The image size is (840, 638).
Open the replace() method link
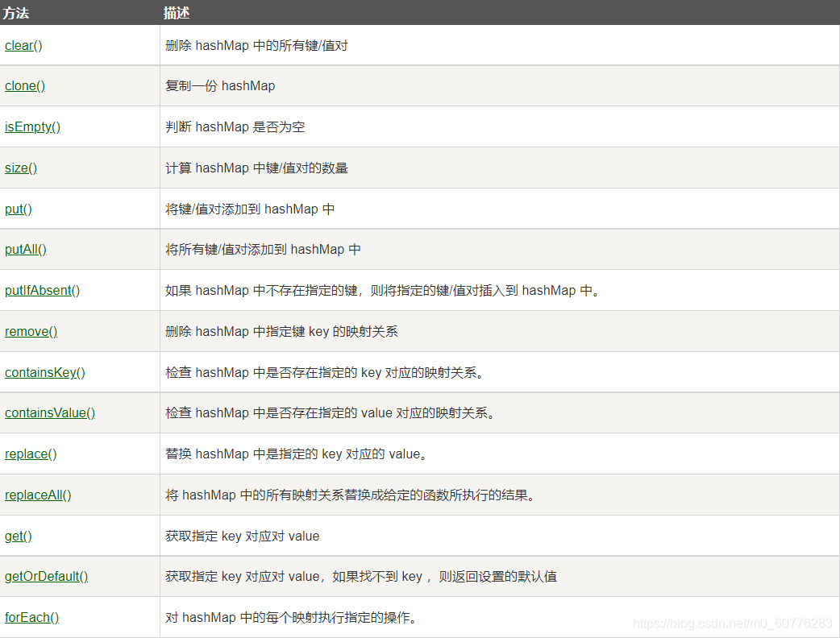[x=31, y=454]
